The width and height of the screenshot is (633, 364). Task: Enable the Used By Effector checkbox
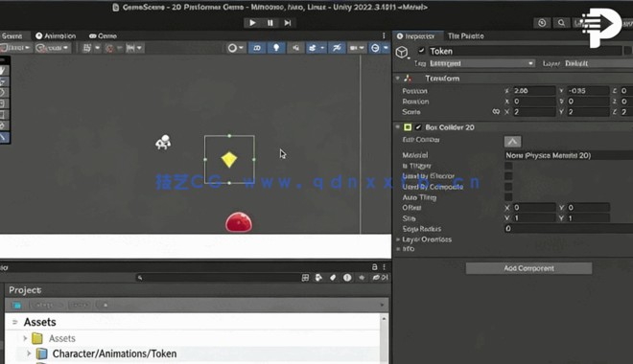508,176
